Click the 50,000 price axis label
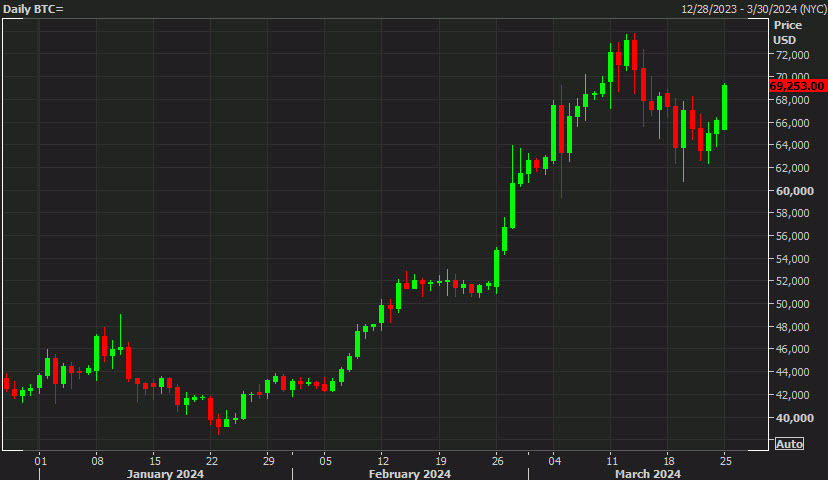The image size is (828, 480). [x=792, y=304]
